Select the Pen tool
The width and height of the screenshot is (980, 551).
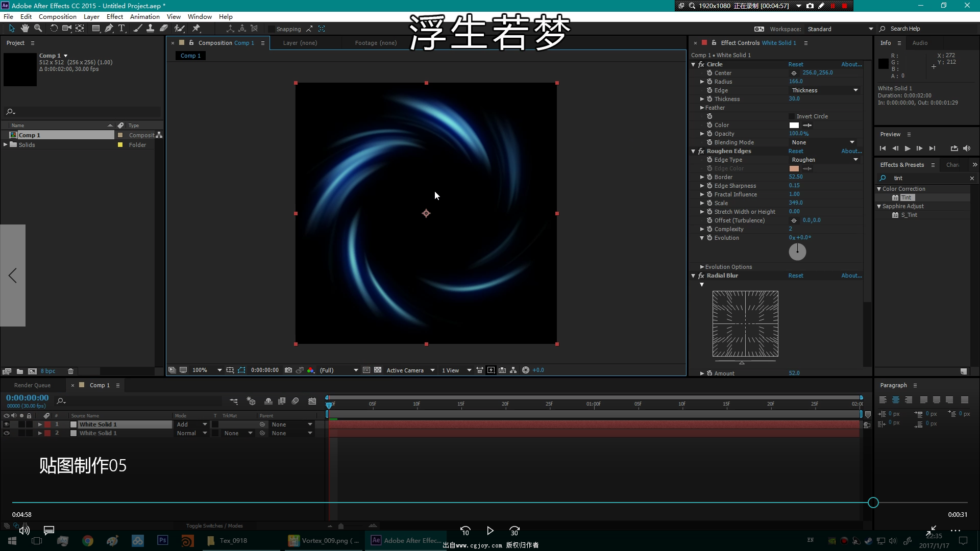tap(109, 29)
